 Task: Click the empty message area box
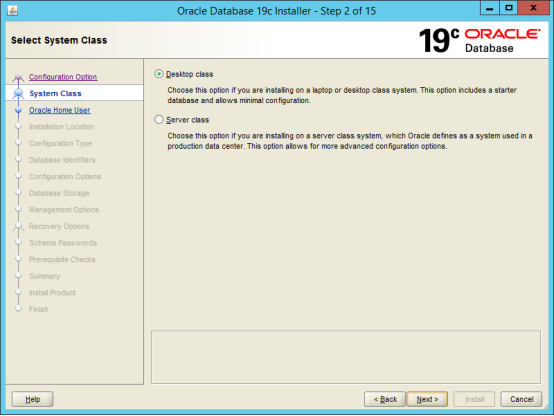[x=346, y=357]
